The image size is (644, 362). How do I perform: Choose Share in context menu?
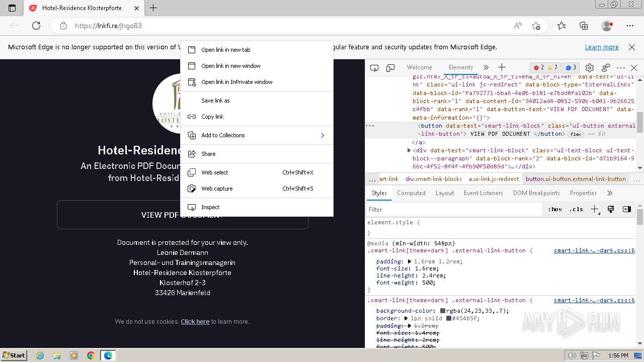click(x=257, y=154)
